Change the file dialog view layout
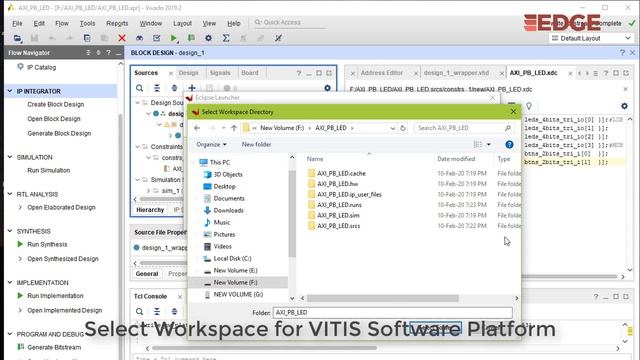Screen dimensions: 640x360 478,144
